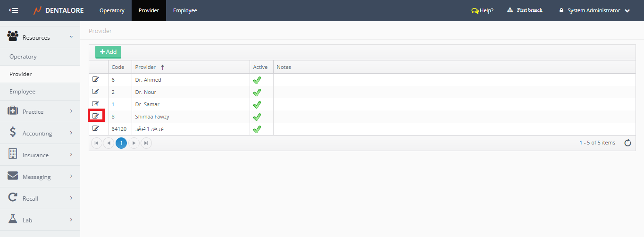Refresh the provider grid

[x=627, y=143]
